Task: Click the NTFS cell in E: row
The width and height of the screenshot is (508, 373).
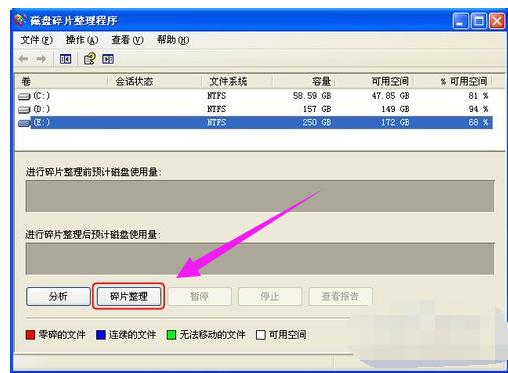Action: [216, 122]
